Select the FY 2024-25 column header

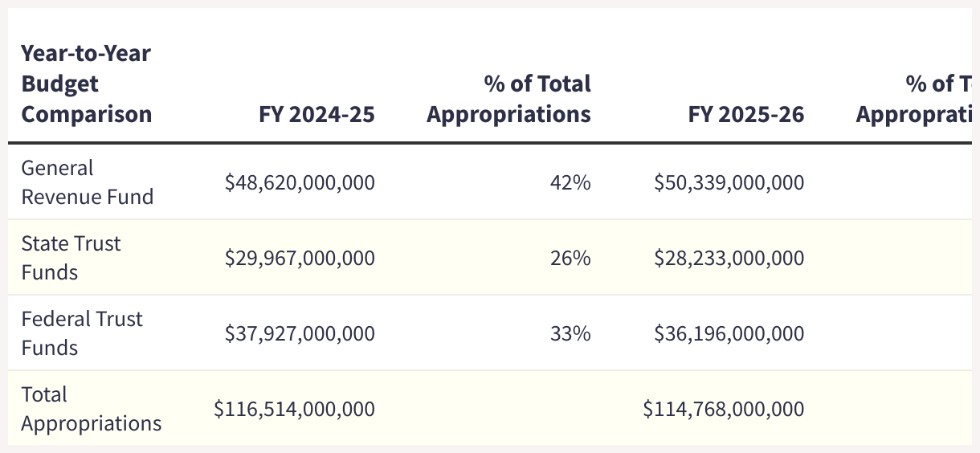316,114
